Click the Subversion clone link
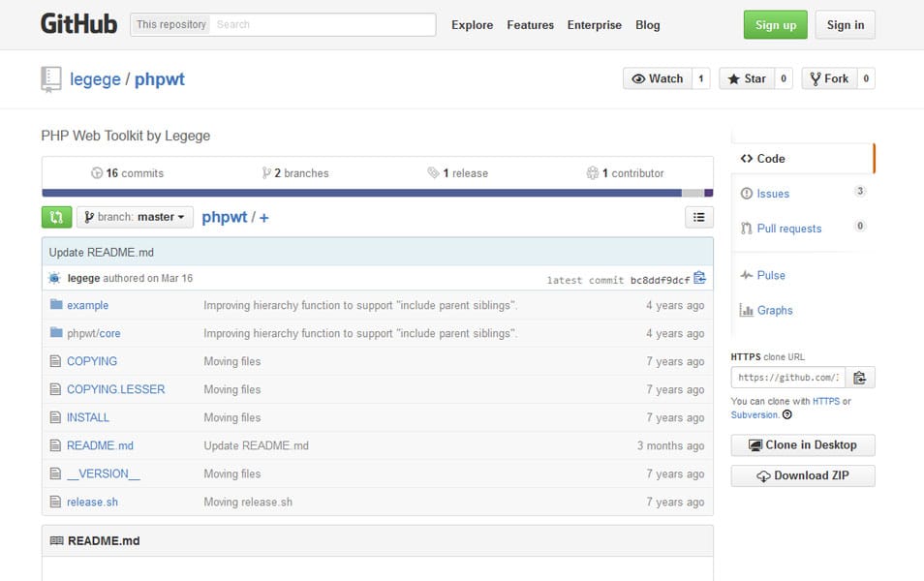924x581 pixels. pos(755,414)
